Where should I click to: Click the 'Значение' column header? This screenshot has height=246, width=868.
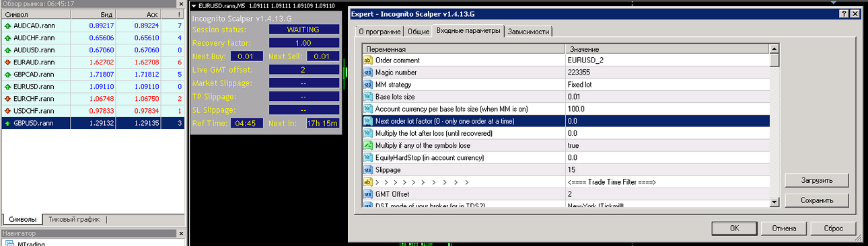tap(667, 49)
